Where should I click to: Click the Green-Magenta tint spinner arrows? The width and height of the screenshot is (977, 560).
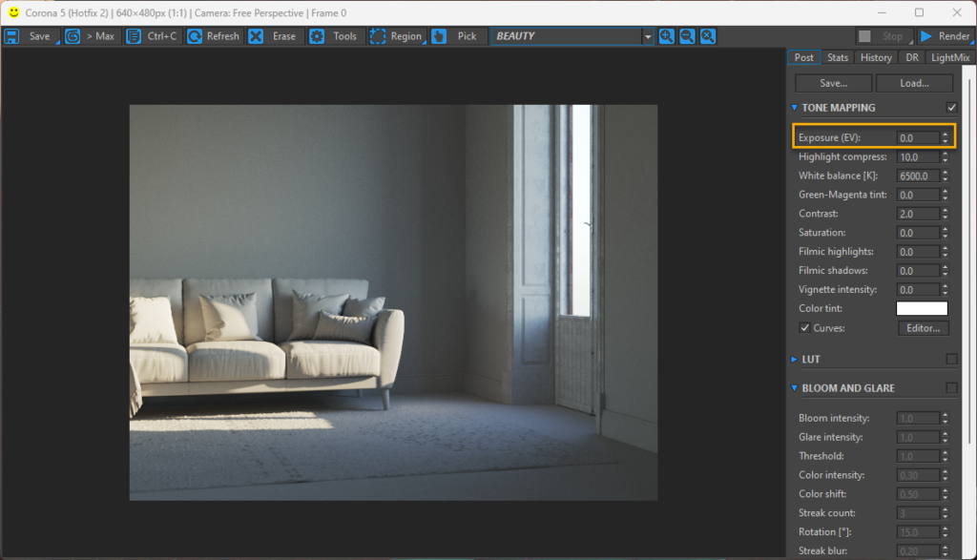click(946, 195)
